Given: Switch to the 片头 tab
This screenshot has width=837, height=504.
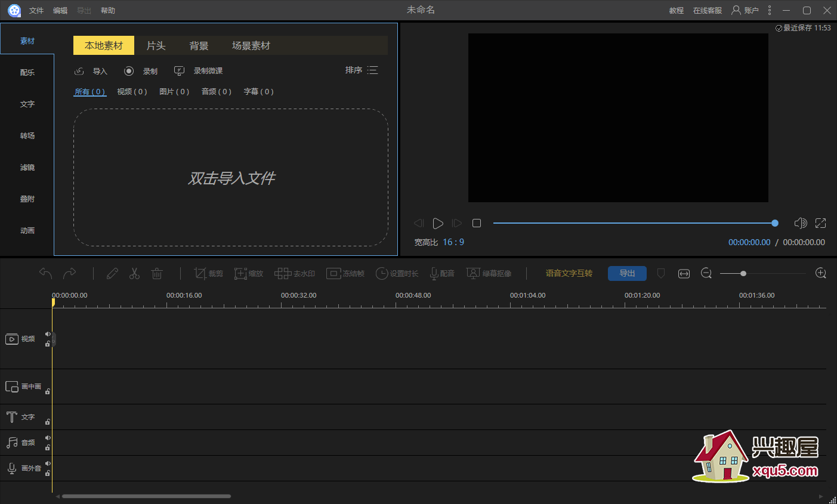Looking at the screenshot, I should [156, 45].
